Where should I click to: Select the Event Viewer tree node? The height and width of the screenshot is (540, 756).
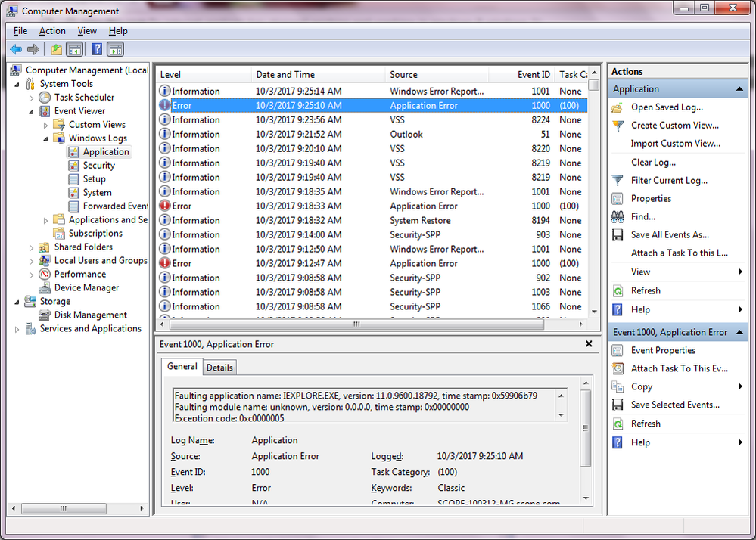[79, 110]
